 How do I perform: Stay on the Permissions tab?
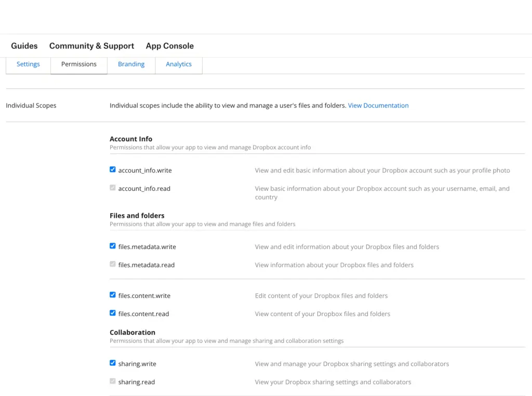coord(78,64)
